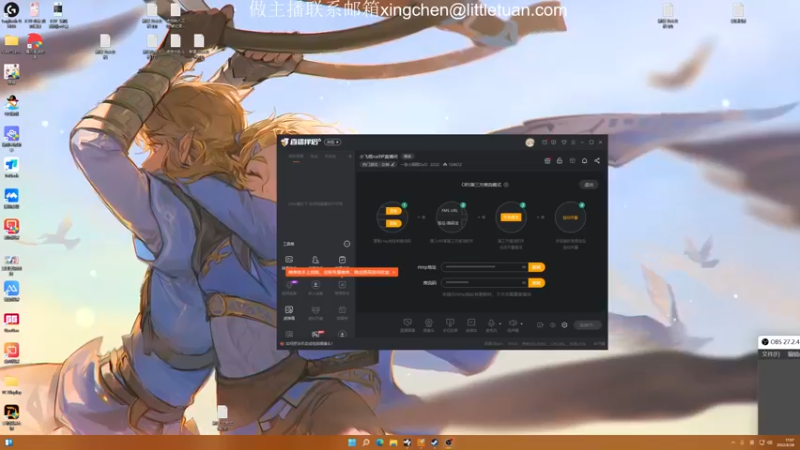The height and width of the screenshot is (450, 800).
Task: Open the File menu in the OBS window
Action: click(770, 354)
